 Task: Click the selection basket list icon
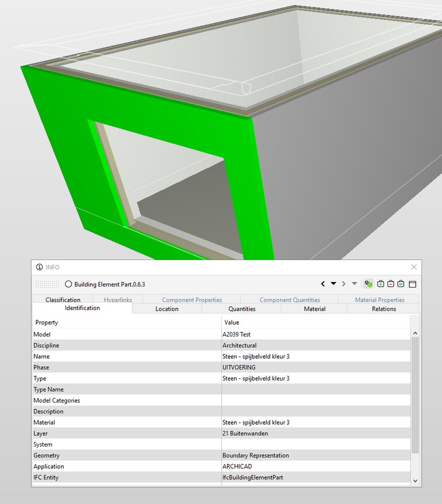click(401, 284)
